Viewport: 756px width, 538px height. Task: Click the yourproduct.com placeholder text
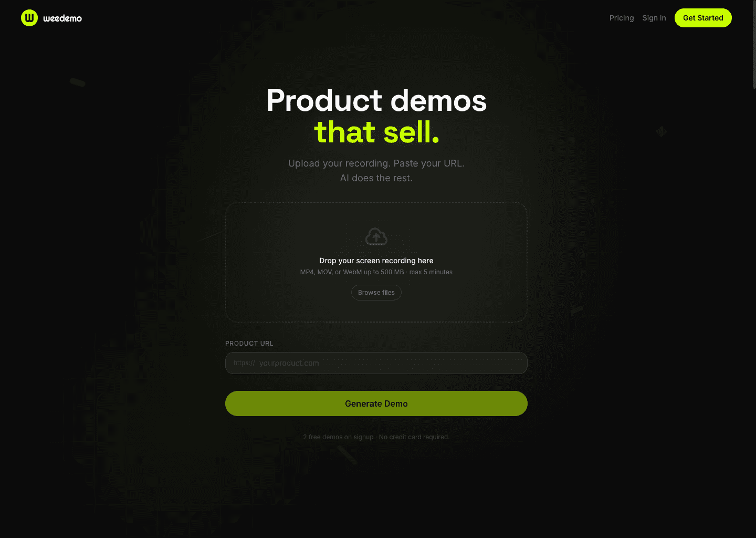[289, 363]
